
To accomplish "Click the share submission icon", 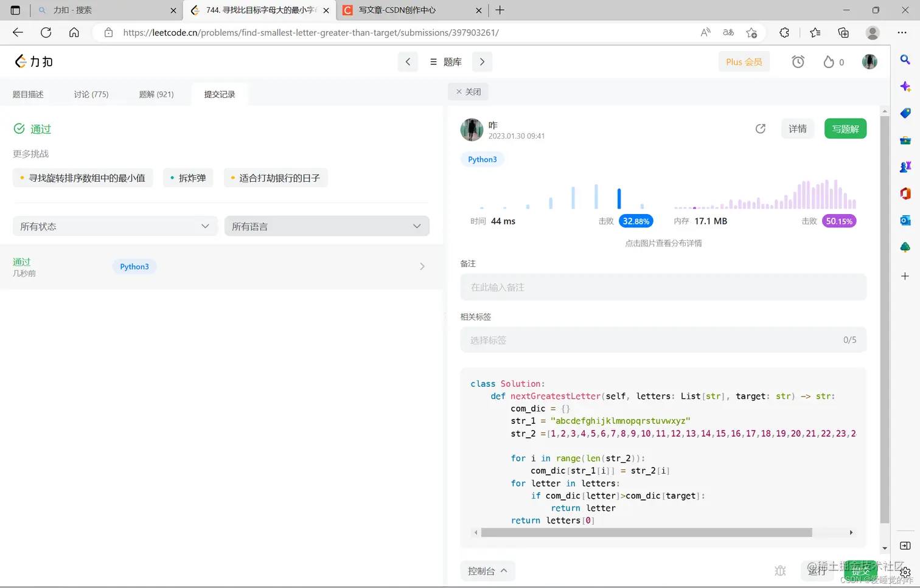I will click(x=761, y=129).
